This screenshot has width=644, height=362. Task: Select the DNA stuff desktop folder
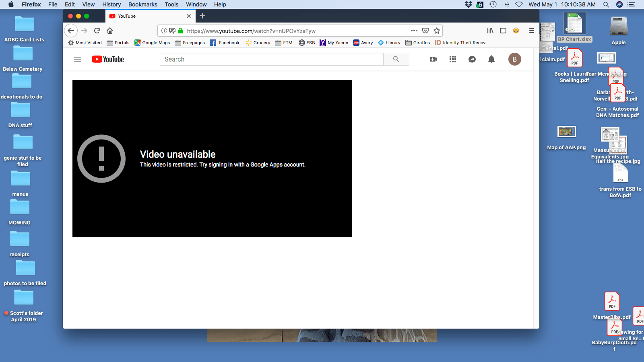point(21,115)
